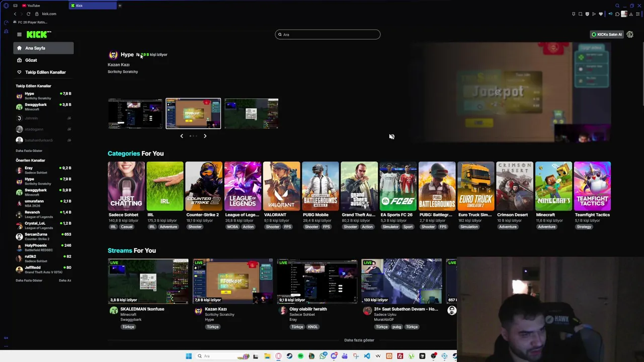Screen dimensions: 644x362
Task: Open Olay olabilir !wraith stream
Action: [317, 282]
